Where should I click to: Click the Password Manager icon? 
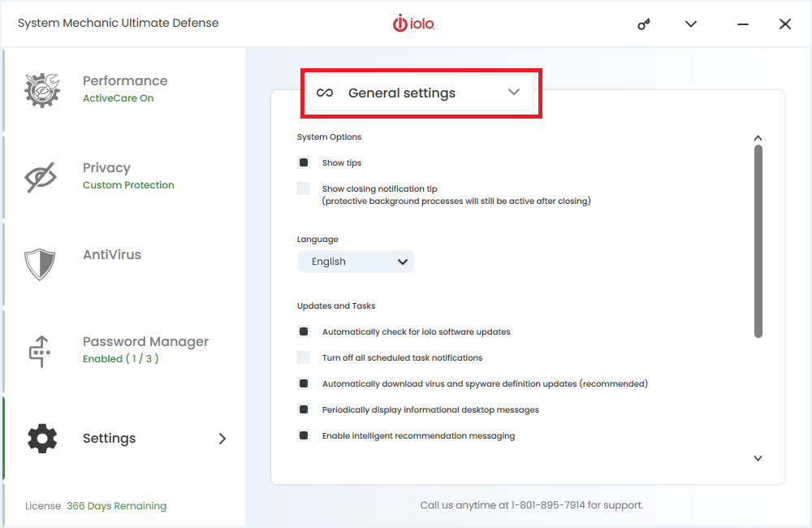(x=40, y=351)
